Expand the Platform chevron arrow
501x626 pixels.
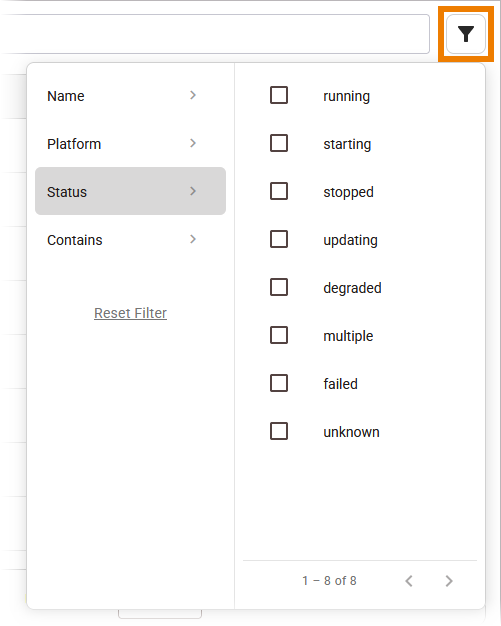point(193,143)
